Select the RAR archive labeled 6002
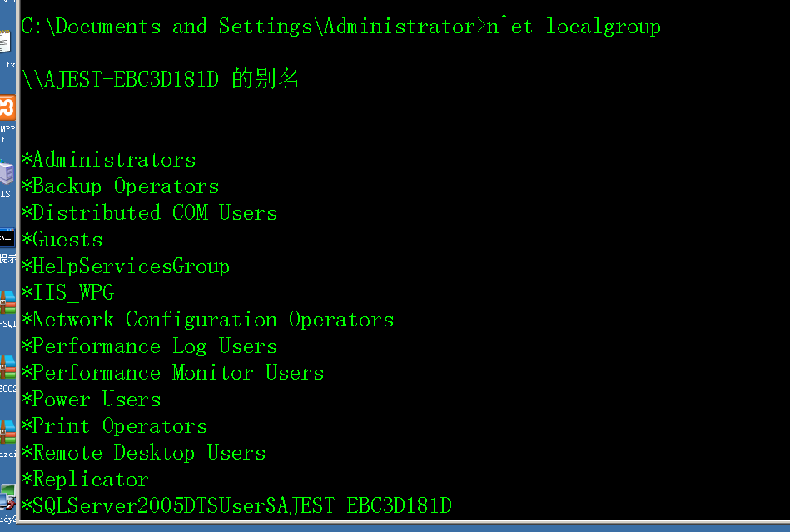Screen dimensions: 790x532 (x=7, y=367)
